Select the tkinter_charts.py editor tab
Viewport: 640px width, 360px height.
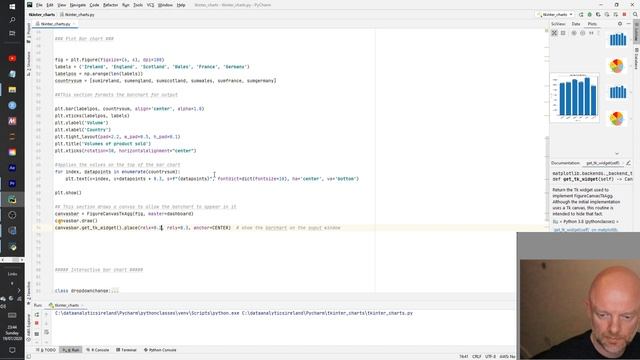tap(55, 24)
